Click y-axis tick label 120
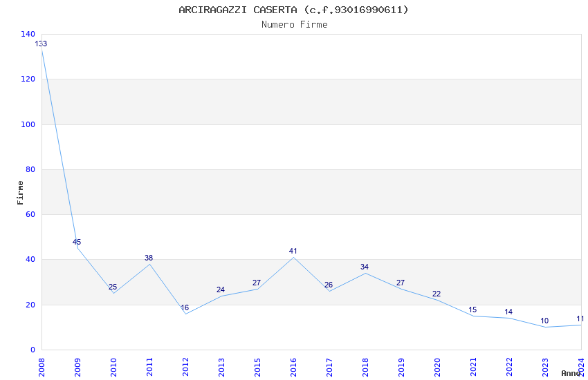Image resolution: width=588 pixels, height=380 pixels. point(28,79)
